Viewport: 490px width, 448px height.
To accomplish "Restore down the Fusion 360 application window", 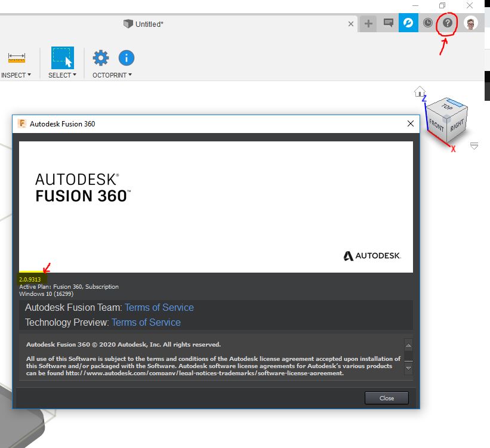I will 442,5.
